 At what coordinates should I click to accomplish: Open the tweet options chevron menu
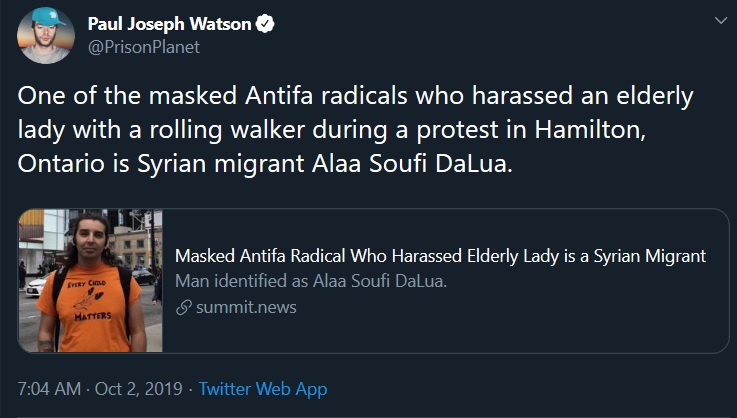pos(718,21)
